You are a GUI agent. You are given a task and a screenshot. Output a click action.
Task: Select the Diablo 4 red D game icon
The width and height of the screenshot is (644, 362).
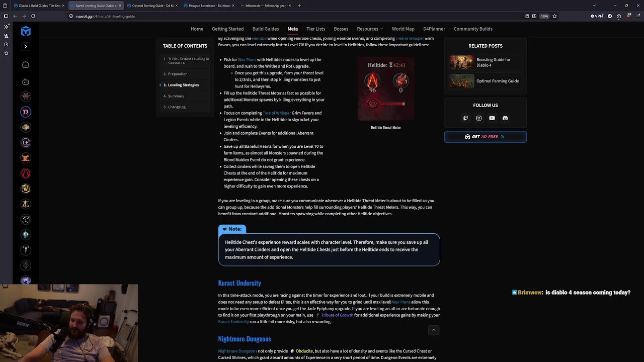click(26, 112)
